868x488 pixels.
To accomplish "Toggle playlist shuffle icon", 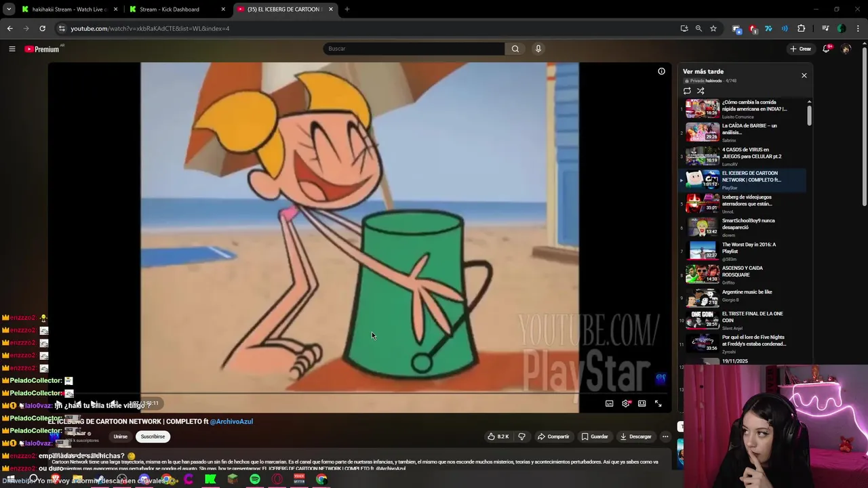I will coord(701,91).
